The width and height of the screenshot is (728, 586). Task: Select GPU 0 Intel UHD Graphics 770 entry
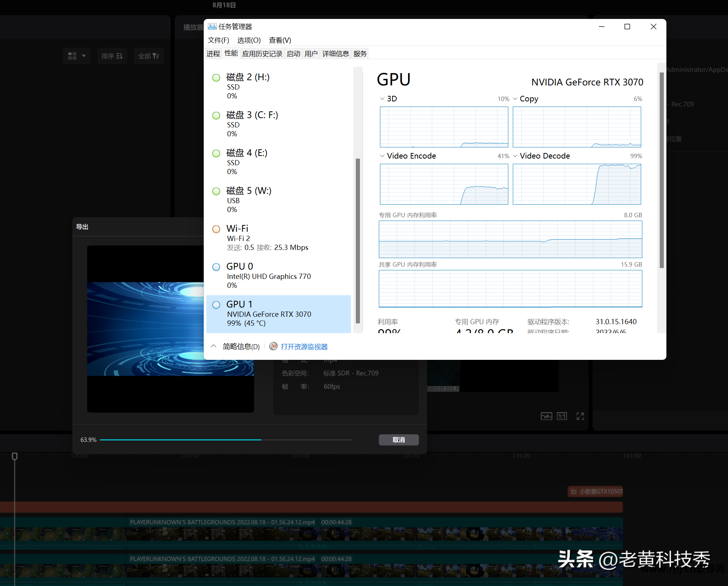pyautogui.click(x=279, y=276)
